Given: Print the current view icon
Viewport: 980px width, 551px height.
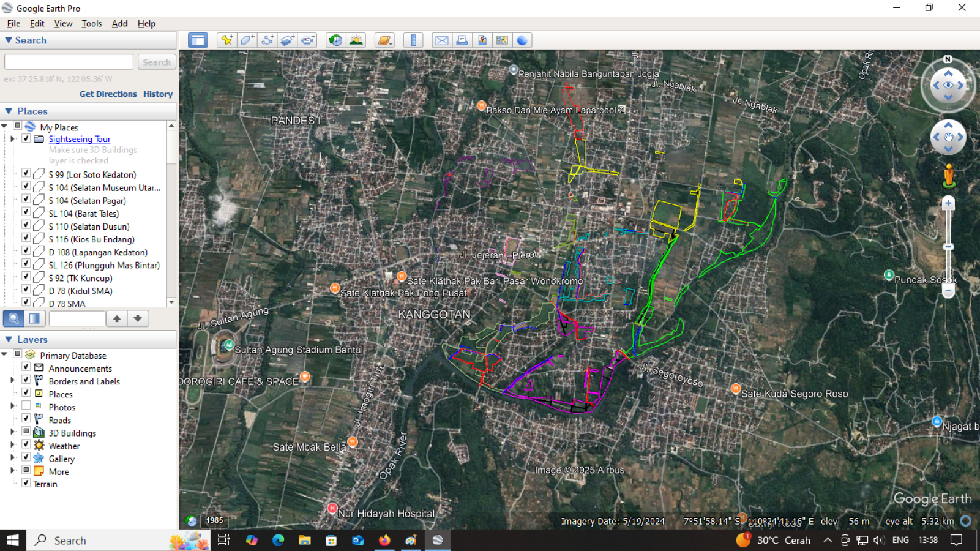Looking at the screenshot, I should pyautogui.click(x=462, y=40).
